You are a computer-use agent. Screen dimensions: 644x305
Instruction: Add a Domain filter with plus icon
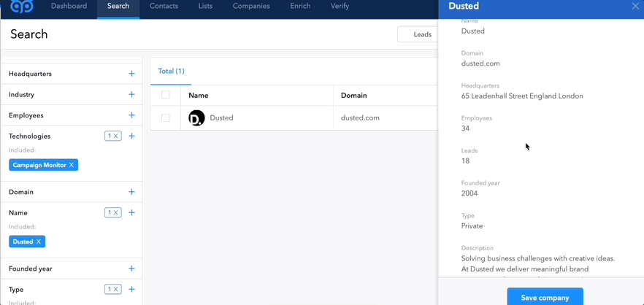point(131,192)
